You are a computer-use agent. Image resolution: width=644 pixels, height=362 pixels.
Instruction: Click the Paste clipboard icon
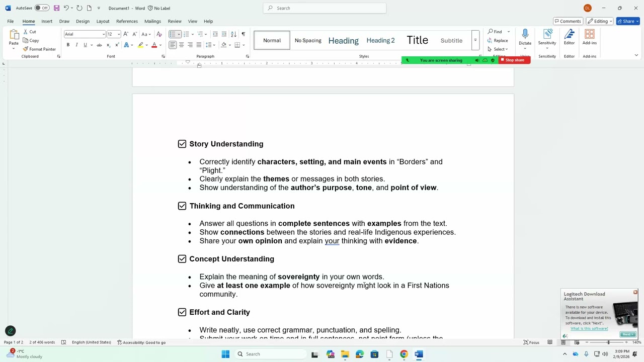click(14, 35)
